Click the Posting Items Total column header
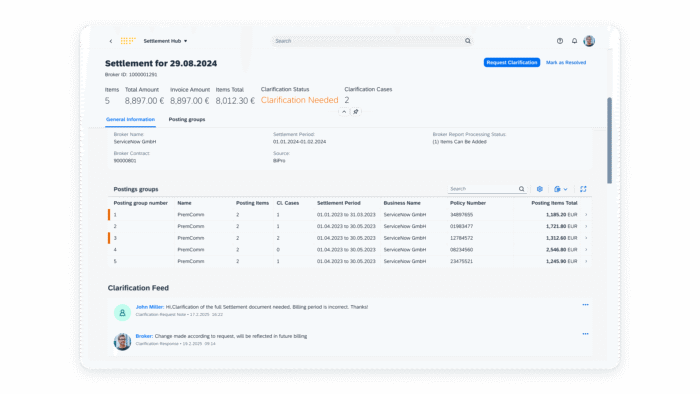 554,203
